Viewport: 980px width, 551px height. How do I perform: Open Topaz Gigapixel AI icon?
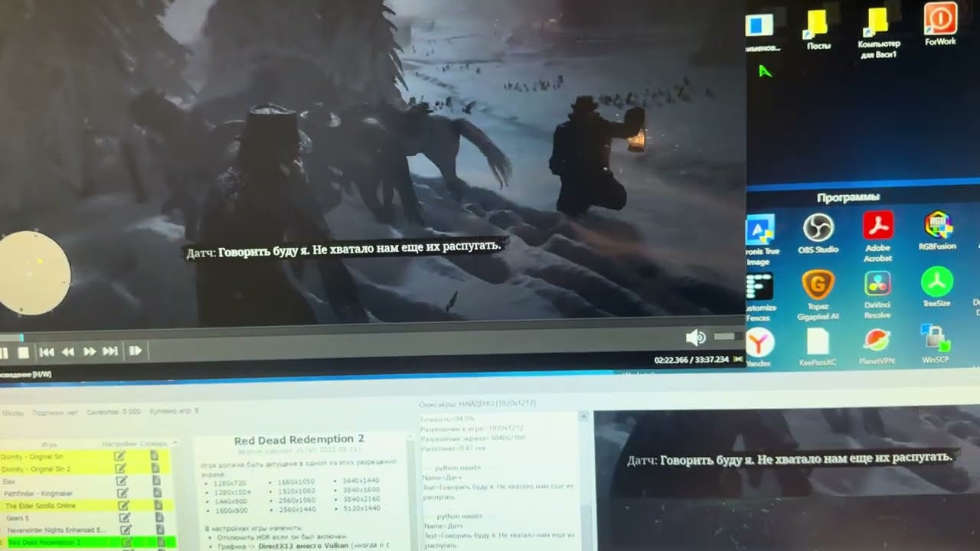click(x=818, y=295)
